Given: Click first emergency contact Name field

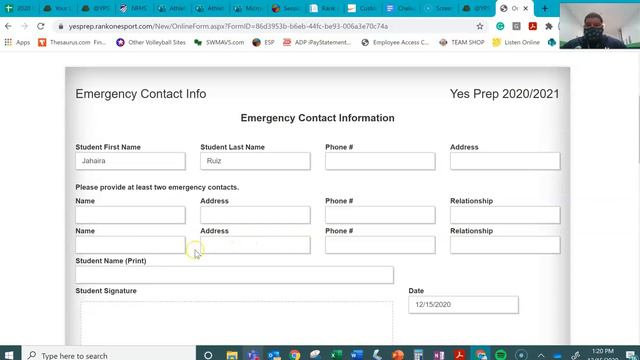Looking at the screenshot, I should click(131, 215).
